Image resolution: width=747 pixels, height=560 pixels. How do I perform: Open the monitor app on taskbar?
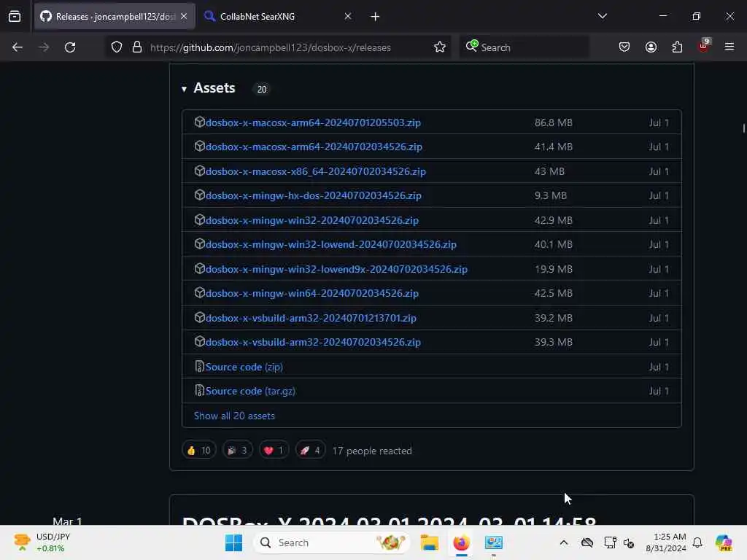tap(494, 542)
